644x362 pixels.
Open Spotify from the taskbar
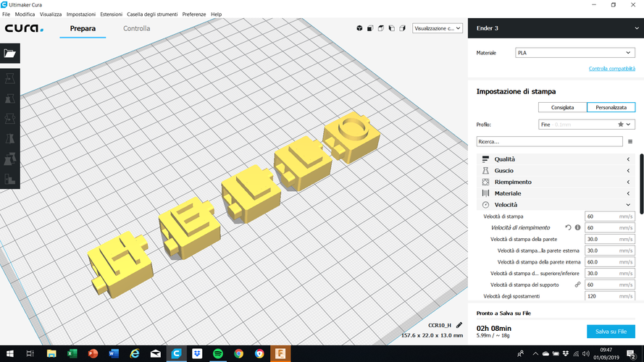pyautogui.click(x=217, y=353)
